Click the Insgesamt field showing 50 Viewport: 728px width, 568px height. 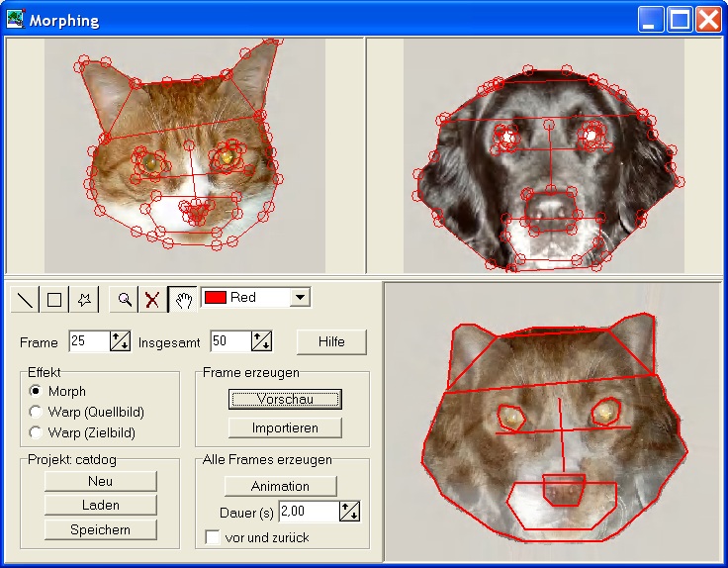(230, 341)
